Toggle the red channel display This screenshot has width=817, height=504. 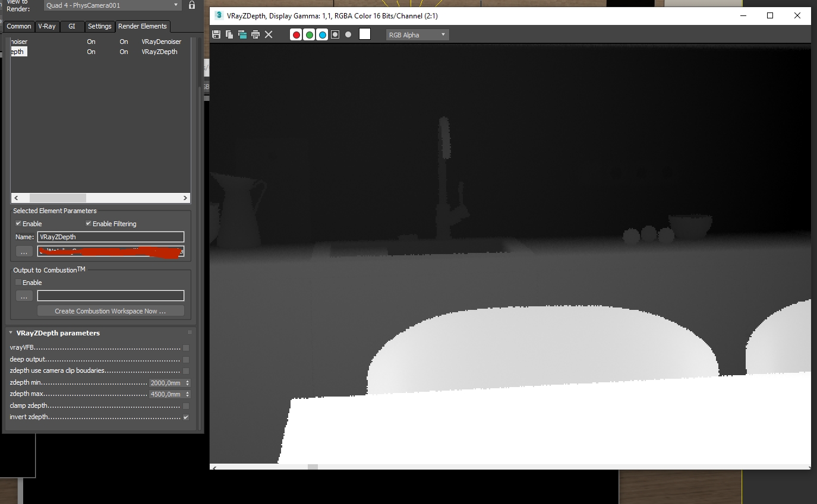click(x=296, y=35)
